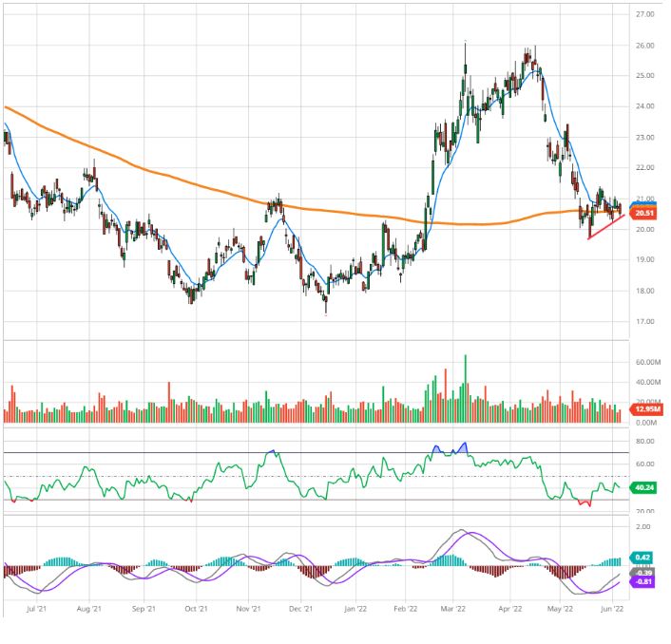This screenshot has height=644, width=671.
Task: Click the Apr '22 date label
Action: pyautogui.click(x=510, y=609)
